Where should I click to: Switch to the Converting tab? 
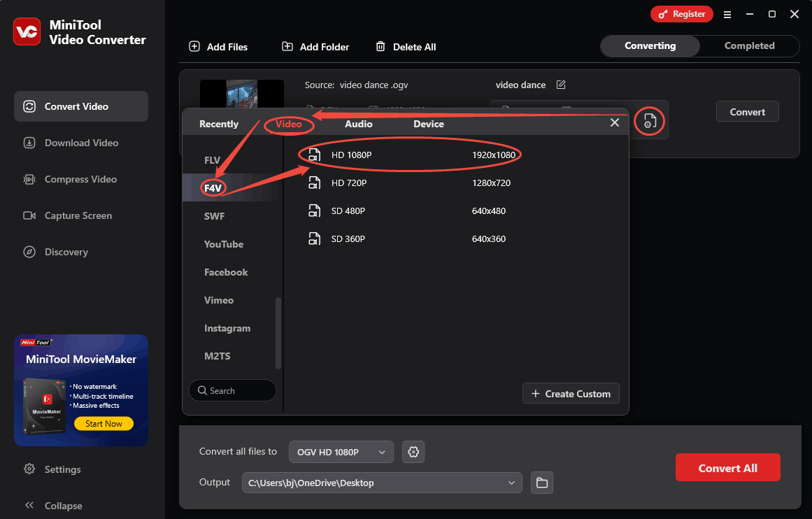650,45
